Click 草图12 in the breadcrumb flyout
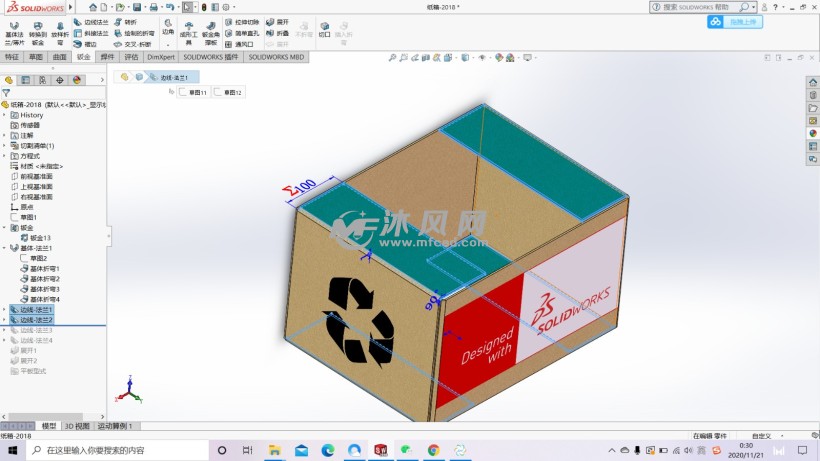Viewport: 820px width, 461px height. click(228, 93)
